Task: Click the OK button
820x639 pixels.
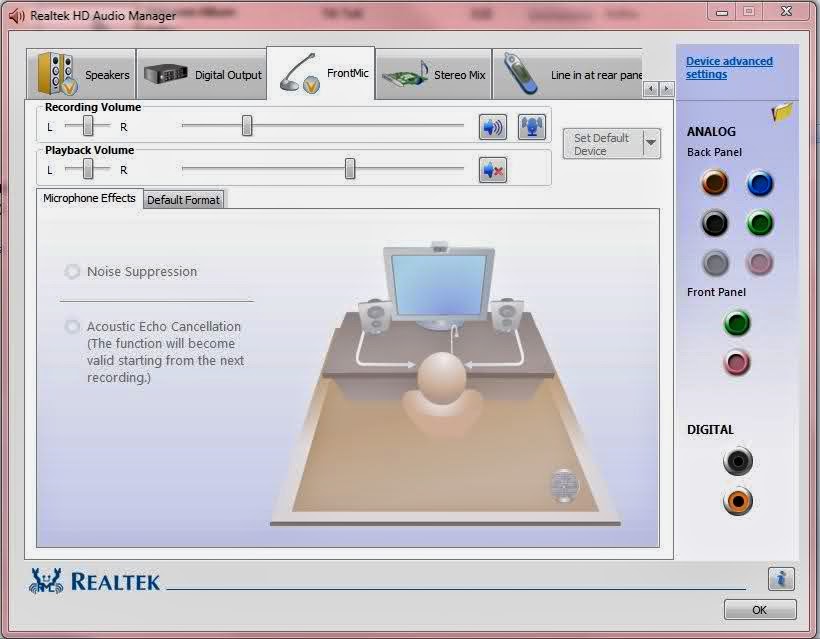Action: pyautogui.click(x=760, y=610)
